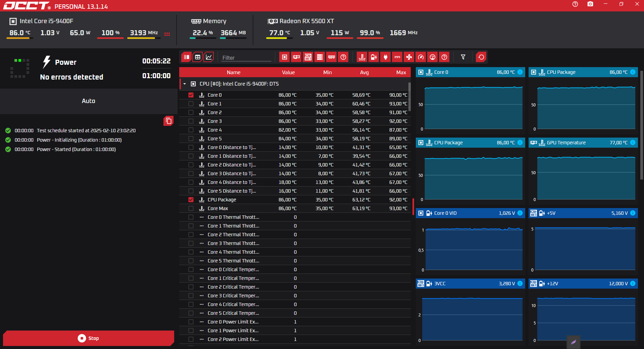Toggle motherboard sensors filter icon
This screenshot has height=349, width=644.
(308, 57)
